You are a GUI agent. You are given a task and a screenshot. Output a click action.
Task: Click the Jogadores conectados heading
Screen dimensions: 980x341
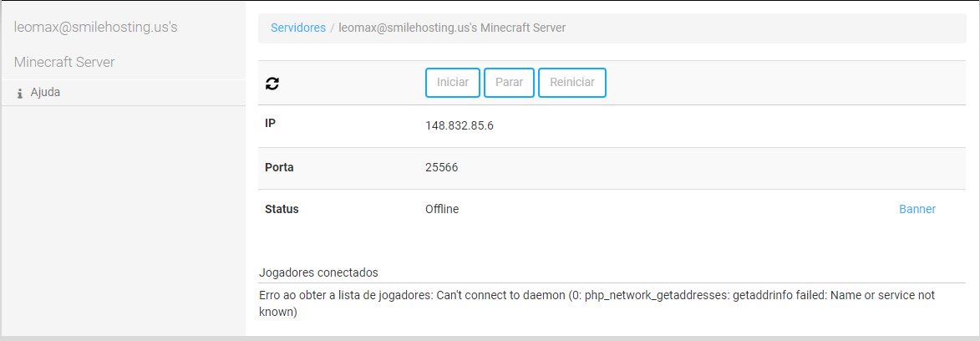(318, 272)
